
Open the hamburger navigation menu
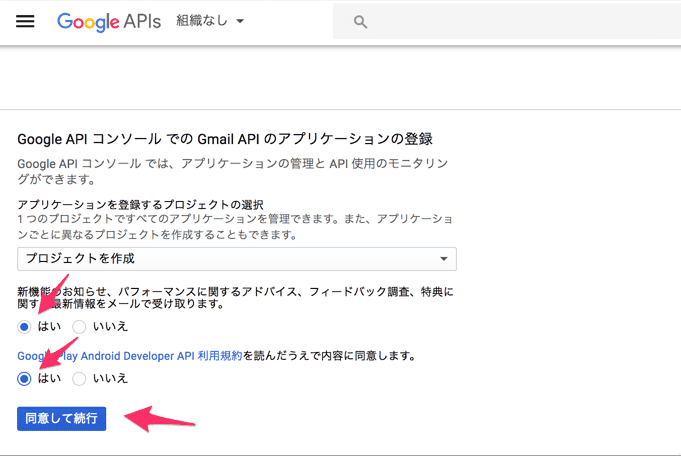25,21
